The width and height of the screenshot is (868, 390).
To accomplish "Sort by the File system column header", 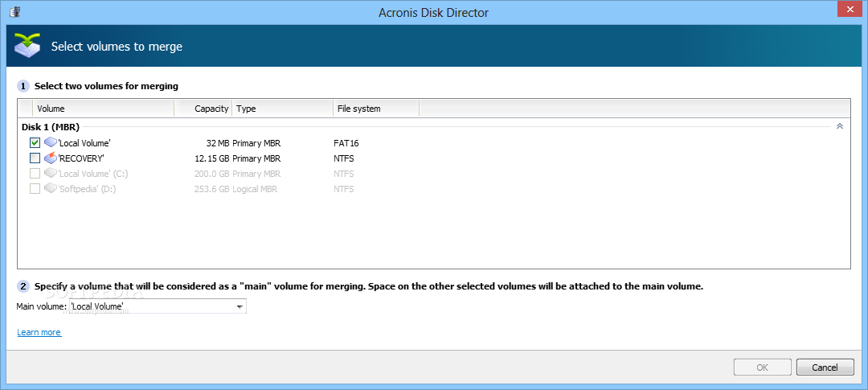I will (376, 109).
